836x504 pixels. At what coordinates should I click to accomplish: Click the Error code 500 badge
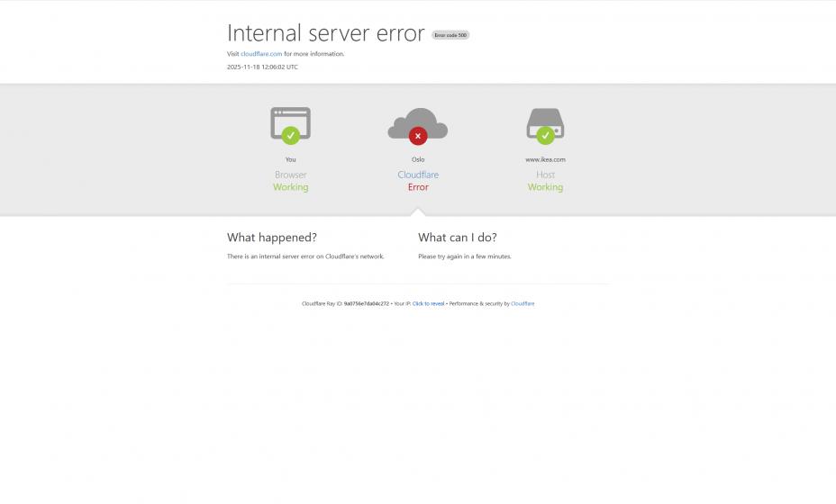coord(450,35)
